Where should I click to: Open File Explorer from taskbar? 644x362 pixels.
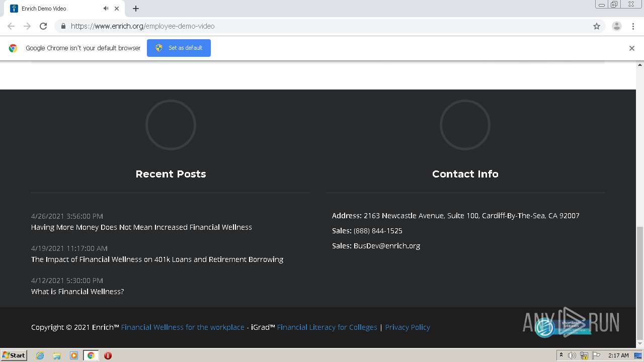click(x=57, y=355)
